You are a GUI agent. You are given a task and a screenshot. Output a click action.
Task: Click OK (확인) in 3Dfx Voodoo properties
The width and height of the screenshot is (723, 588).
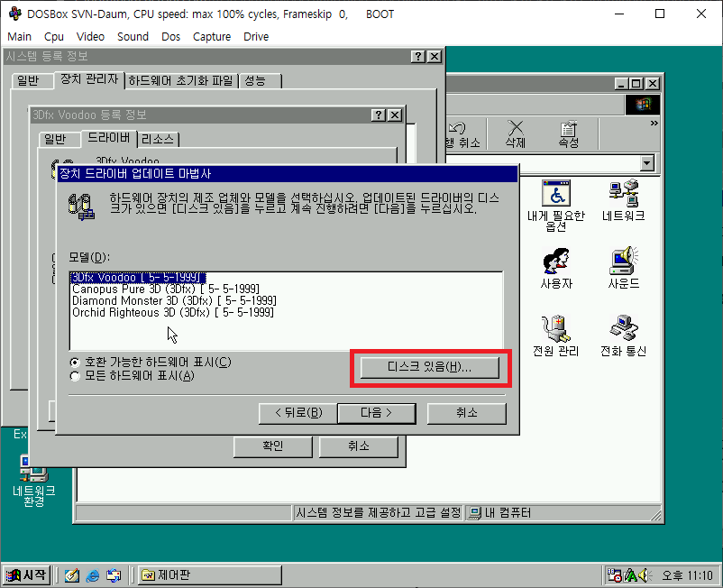[x=273, y=447]
